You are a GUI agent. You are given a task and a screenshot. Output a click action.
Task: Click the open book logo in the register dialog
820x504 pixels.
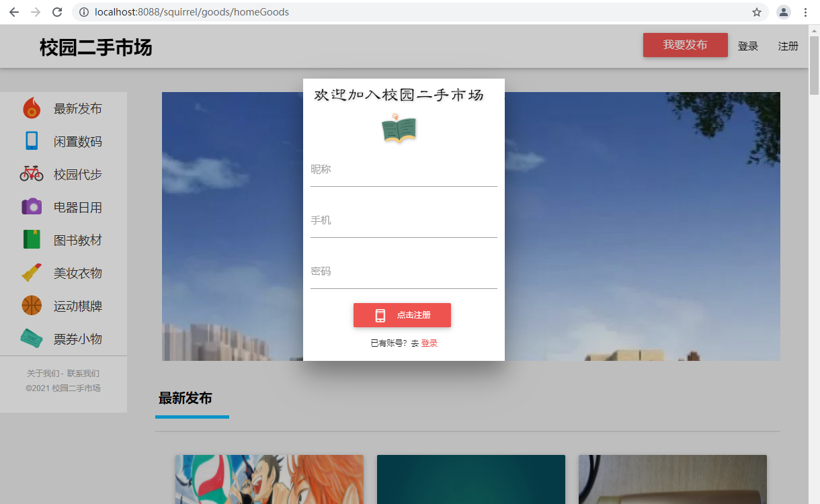pos(399,128)
